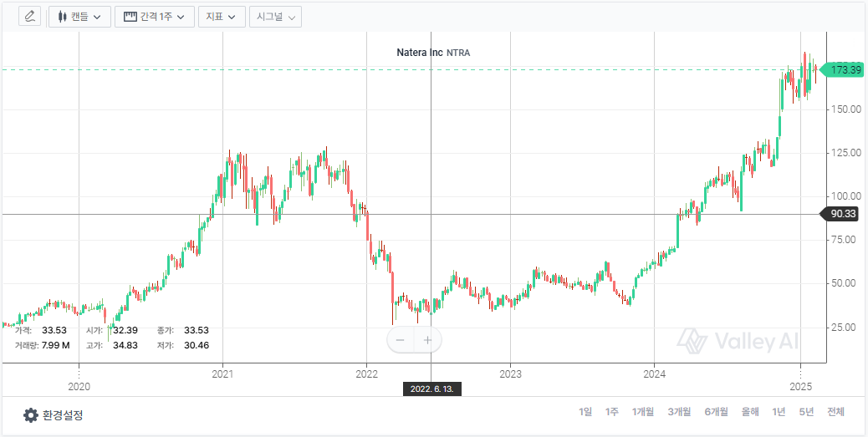The width and height of the screenshot is (868, 437).
Task: Click the 2022. 6. 13. date marker
Action: pyautogui.click(x=431, y=389)
